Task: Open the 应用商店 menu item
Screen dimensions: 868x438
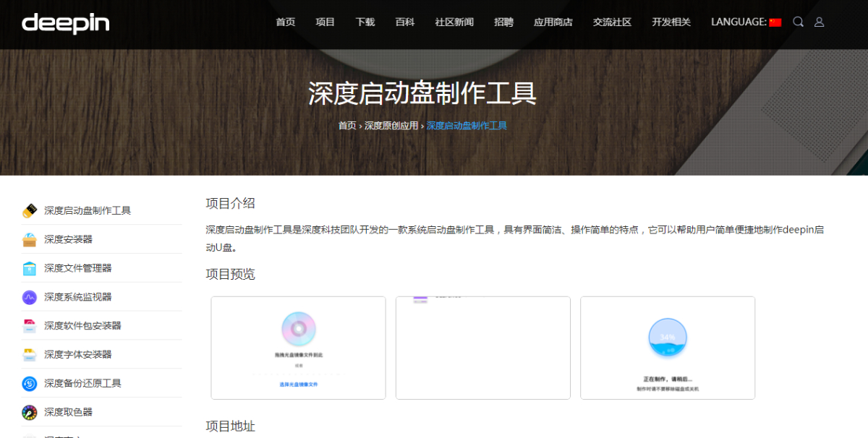Action: (x=553, y=22)
